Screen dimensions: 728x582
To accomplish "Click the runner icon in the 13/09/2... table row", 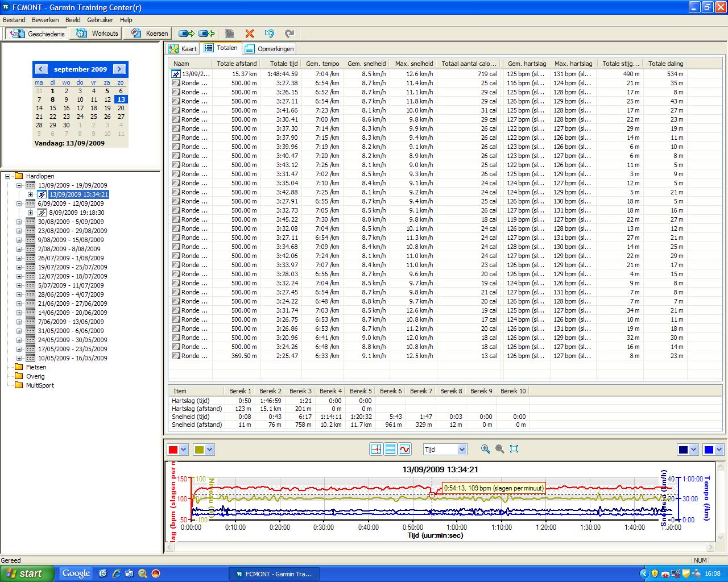I will pos(176,74).
